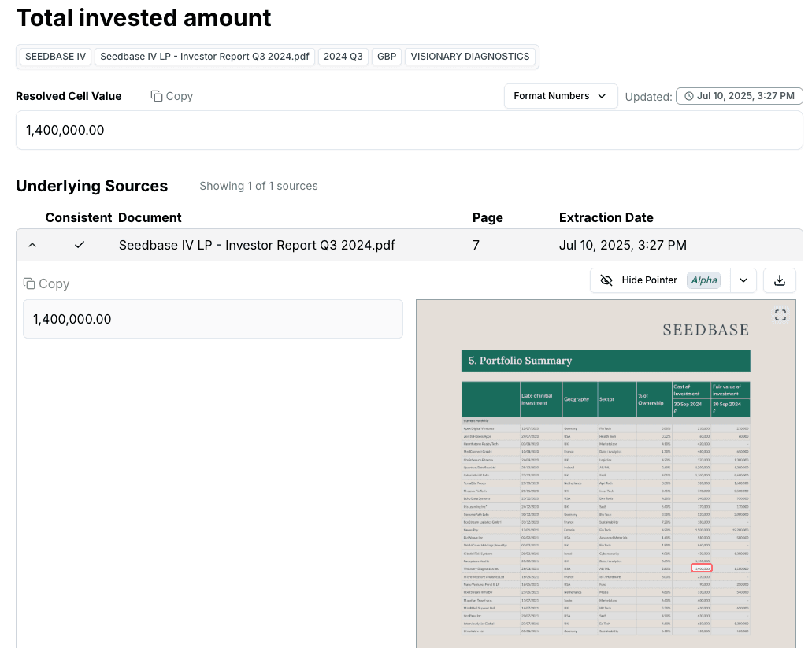Select the GBP currency tag
Image resolution: width=812 pixels, height=648 pixels.
[x=387, y=57]
